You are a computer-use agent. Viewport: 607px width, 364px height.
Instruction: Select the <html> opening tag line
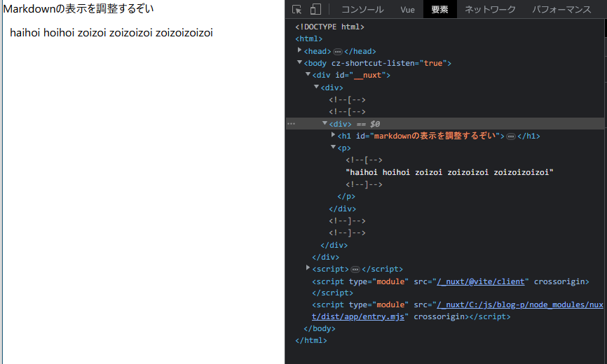point(308,38)
